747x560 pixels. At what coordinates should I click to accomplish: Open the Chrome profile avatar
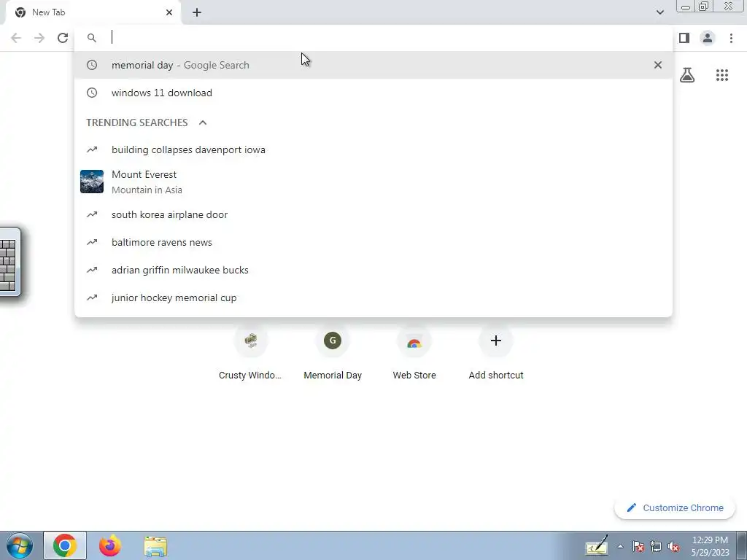coord(708,38)
